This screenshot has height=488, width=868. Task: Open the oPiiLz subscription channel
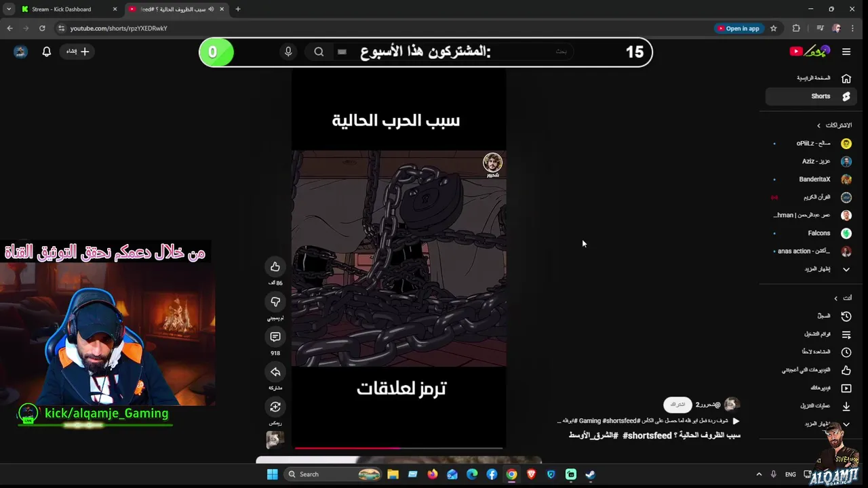[x=812, y=144]
